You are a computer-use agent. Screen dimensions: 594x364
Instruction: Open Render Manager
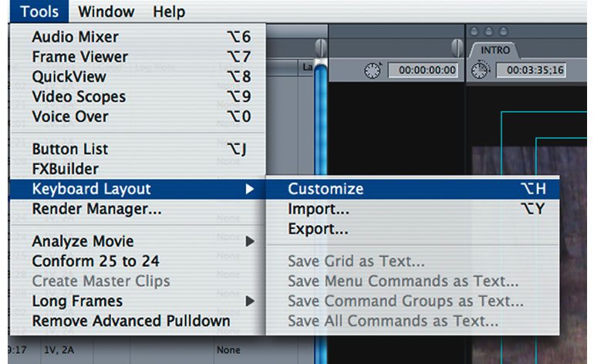click(96, 209)
